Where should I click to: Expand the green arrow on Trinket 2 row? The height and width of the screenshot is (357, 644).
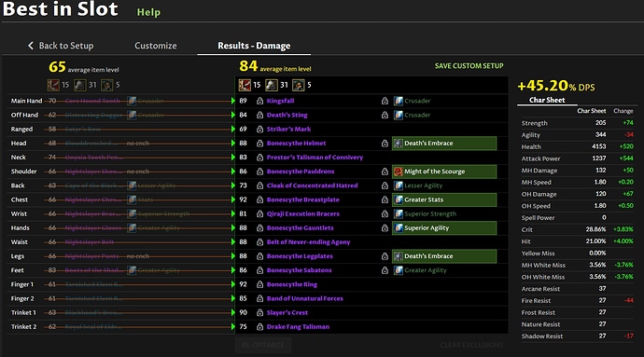click(233, 327)
